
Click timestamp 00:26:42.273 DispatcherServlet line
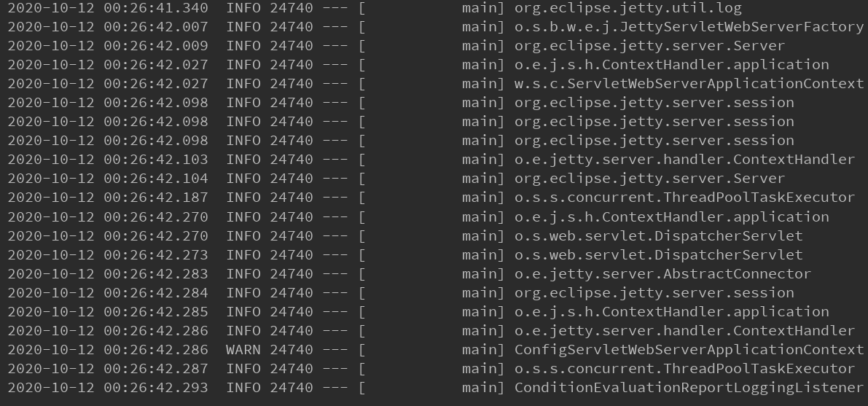point(155,255)
